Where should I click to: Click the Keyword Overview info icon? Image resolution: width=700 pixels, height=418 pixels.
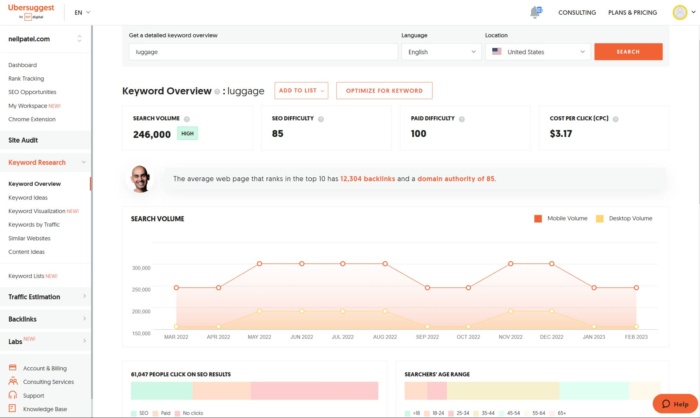click(217, 92)
